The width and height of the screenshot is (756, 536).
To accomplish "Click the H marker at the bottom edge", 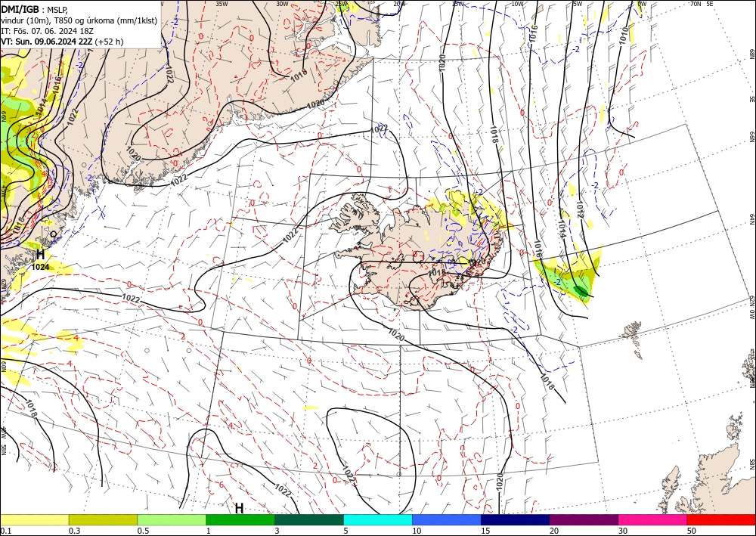I will 239,508.
